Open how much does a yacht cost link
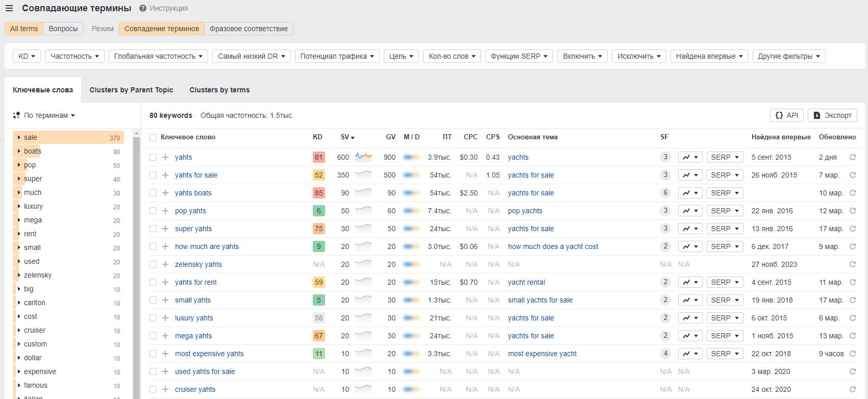Image resolution: width=868 pixels, height=399 pixels. coord(553,246)
